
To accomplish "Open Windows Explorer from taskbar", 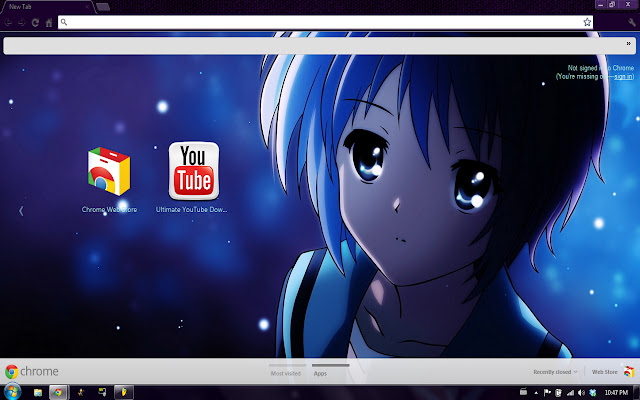I will tap(38, 393).
